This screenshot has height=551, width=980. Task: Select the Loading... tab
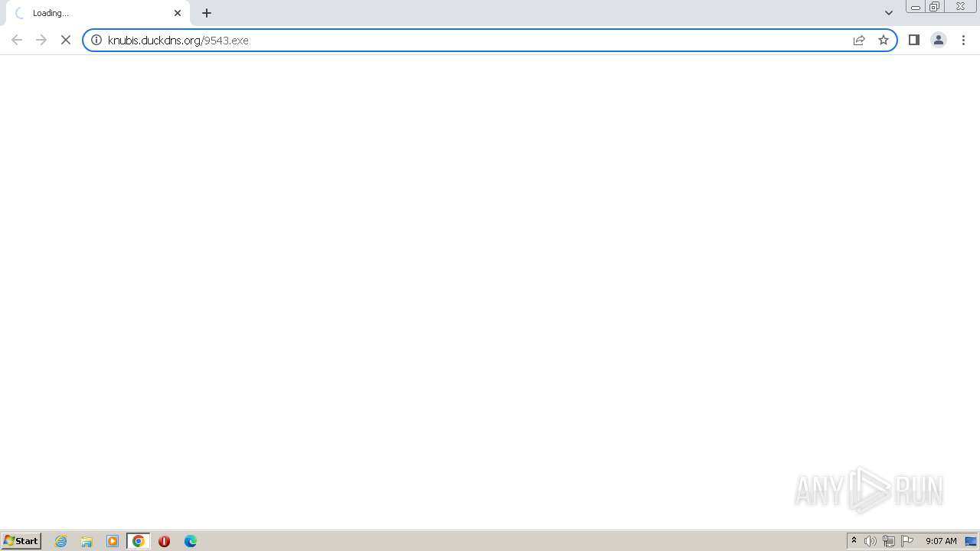(x=98, y=13)
